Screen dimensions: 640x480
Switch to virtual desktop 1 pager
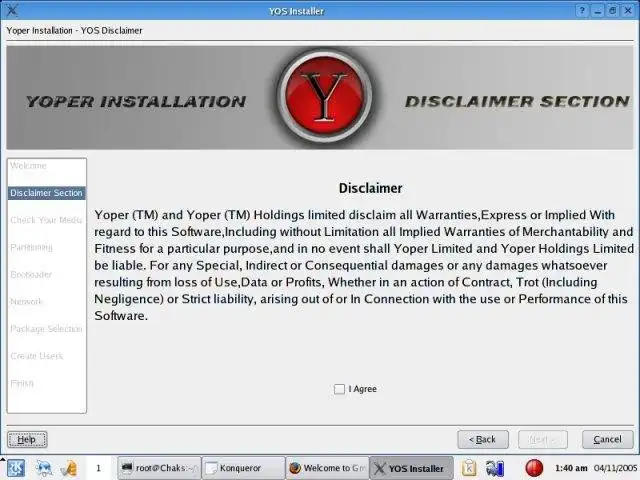pos(98,468)
